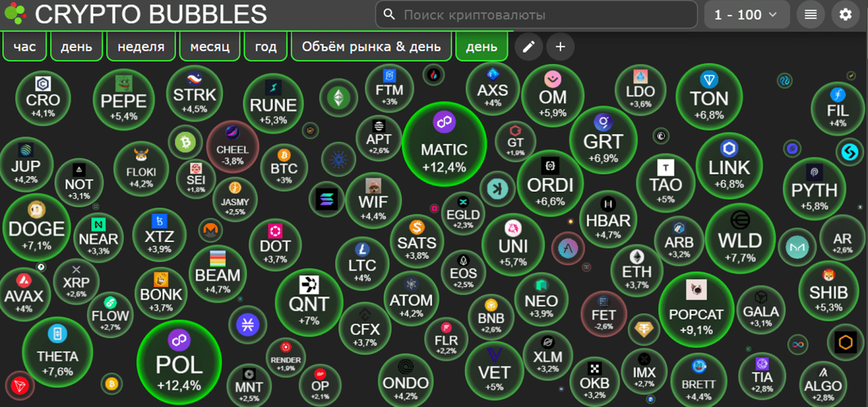This screenshot has height=407, width=868.
Task: Select the час tab
Action: [x=24, y=47]
